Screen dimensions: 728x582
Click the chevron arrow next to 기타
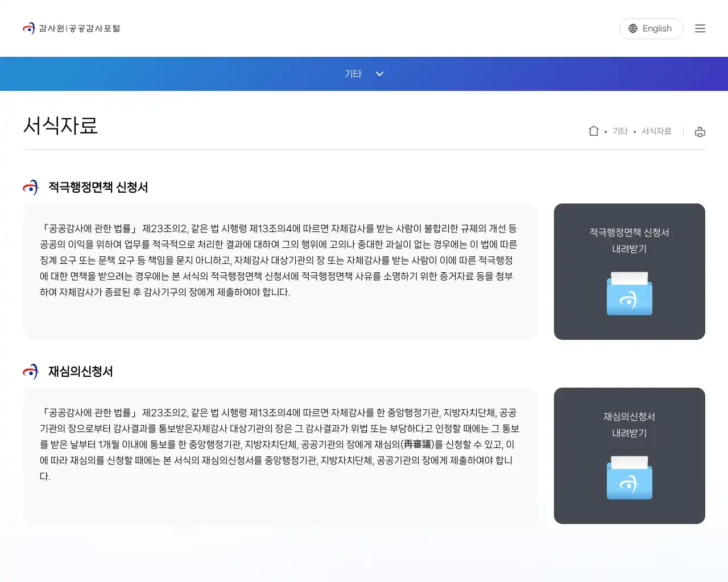(x=379, y=74)
